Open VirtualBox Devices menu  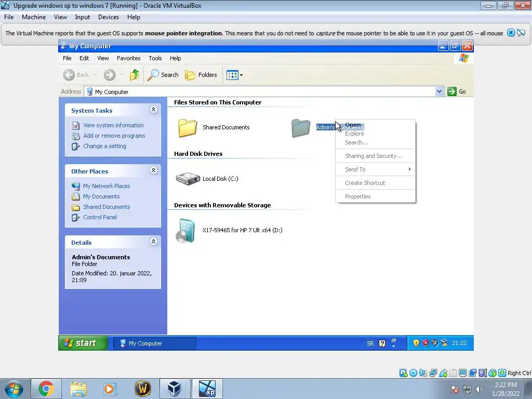point(108,17)
